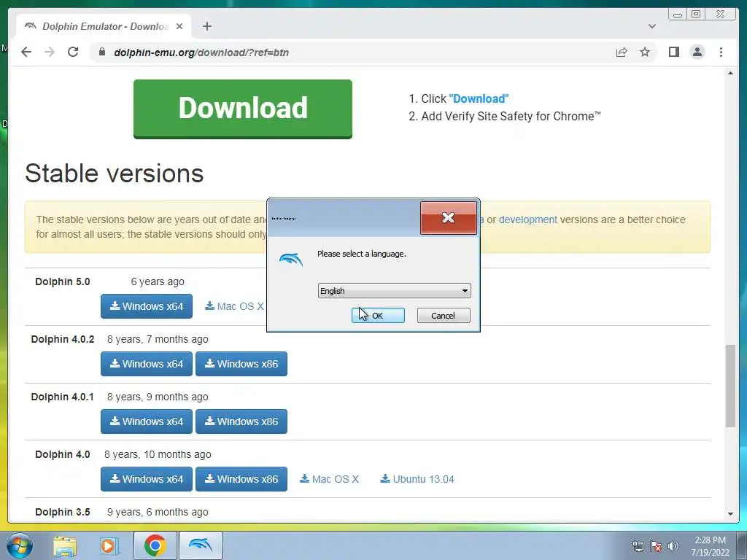Open Action Center flag tray icon
This screenshot has height=560, width=747.
[x=656, y=545]
